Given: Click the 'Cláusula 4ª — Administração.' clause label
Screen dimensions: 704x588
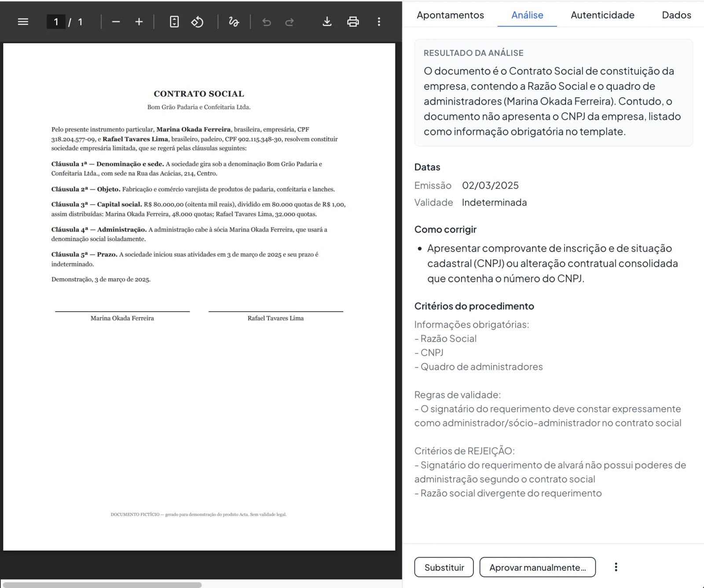Looking at the screenshot, I should click(99, 230).
